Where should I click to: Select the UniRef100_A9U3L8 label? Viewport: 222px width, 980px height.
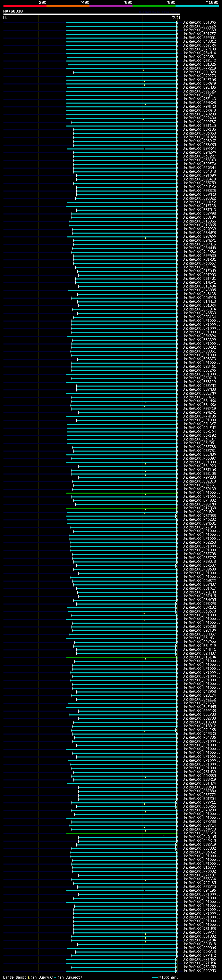tap(199, 944)
